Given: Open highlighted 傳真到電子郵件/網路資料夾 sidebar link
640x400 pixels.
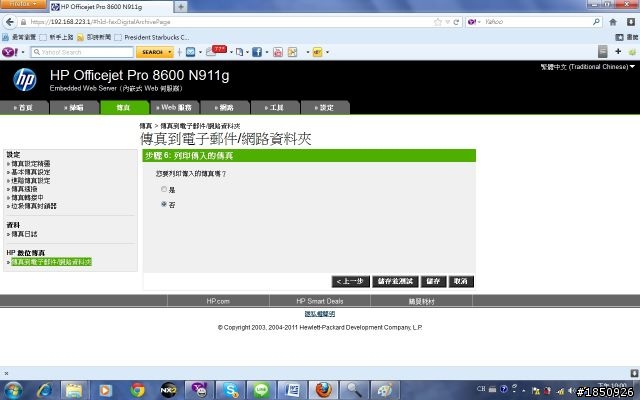Looking at the screenshot, I should [51, 262].
